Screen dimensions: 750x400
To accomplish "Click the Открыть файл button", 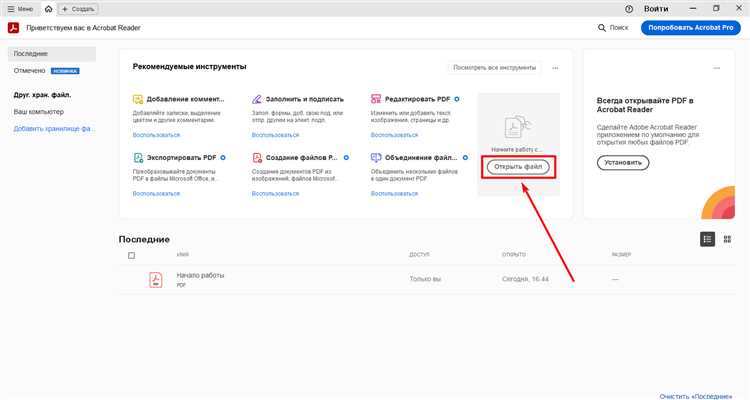I will (518, 167).
